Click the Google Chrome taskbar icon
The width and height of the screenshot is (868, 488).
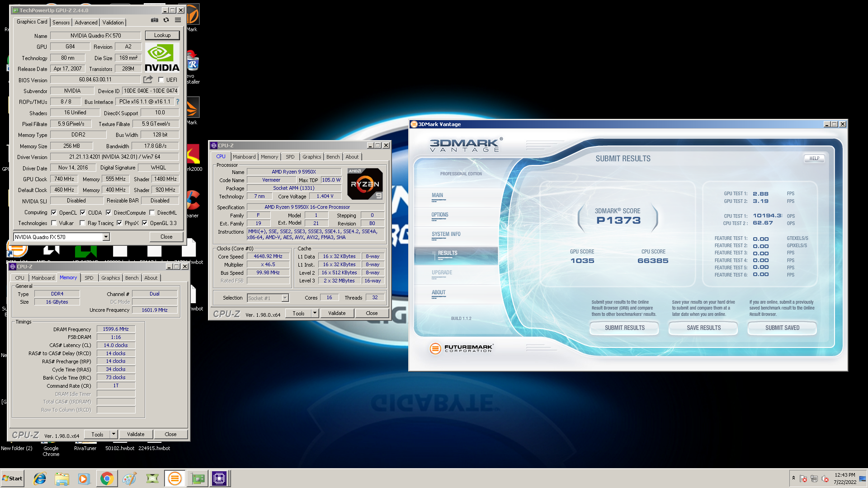pyautogui.click(x=107, y=479)
